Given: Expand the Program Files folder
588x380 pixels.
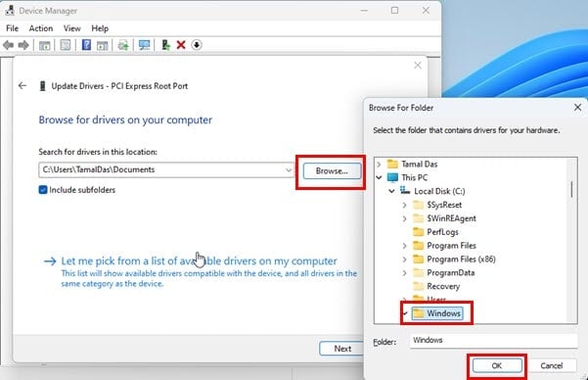Looking at the screenshot, I should (404, 246).
